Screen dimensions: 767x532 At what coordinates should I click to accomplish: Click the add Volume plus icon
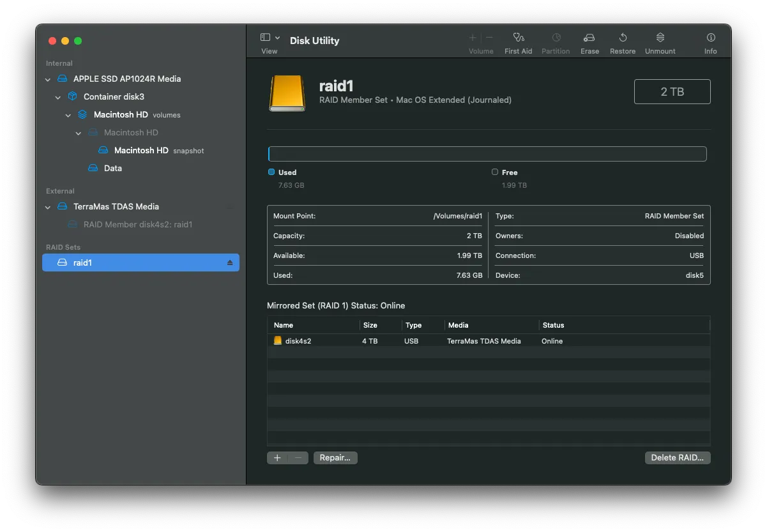click(x=473, y=38)
